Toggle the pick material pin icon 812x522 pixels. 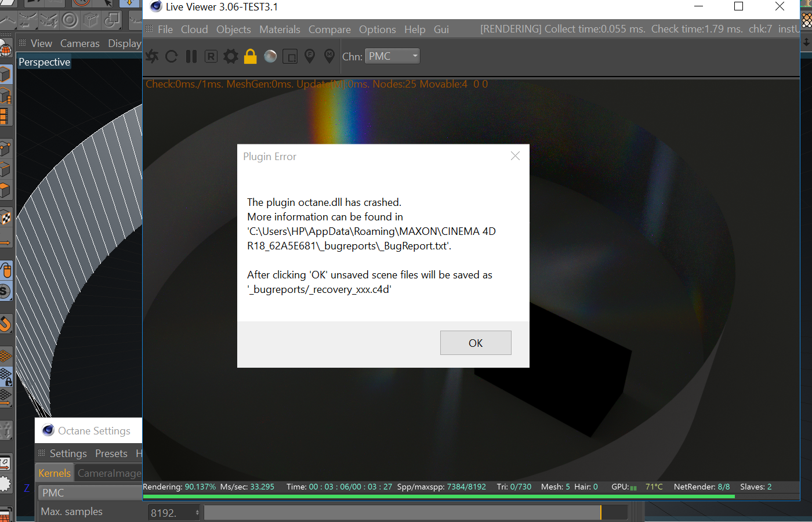[329, 56]
